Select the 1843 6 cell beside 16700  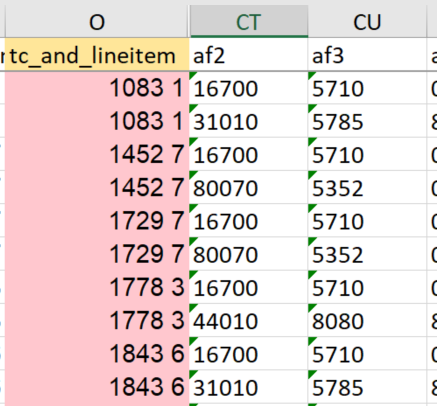[97, 354]
